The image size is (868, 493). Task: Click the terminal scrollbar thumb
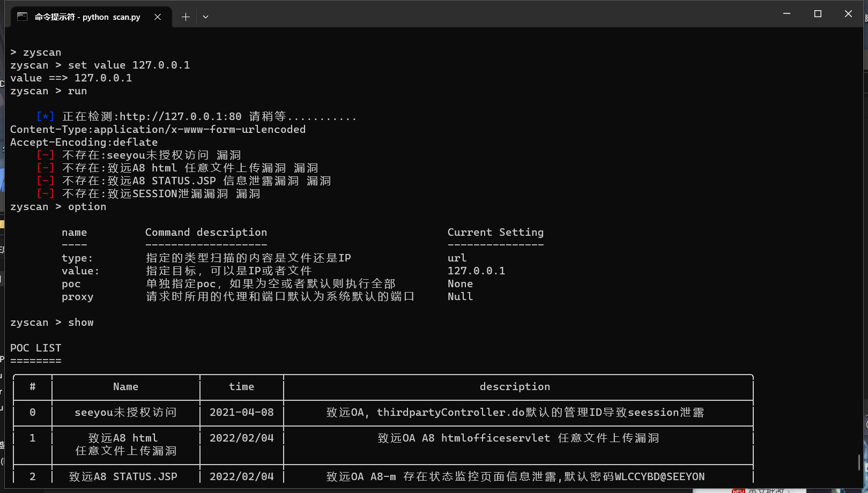[x=859, y=463]
